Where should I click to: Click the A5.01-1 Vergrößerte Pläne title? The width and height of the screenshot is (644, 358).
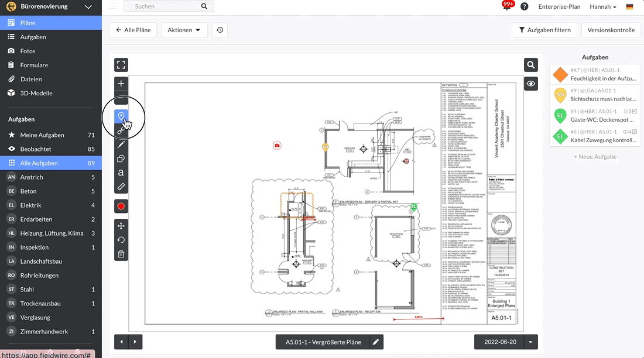pos(323,342)
